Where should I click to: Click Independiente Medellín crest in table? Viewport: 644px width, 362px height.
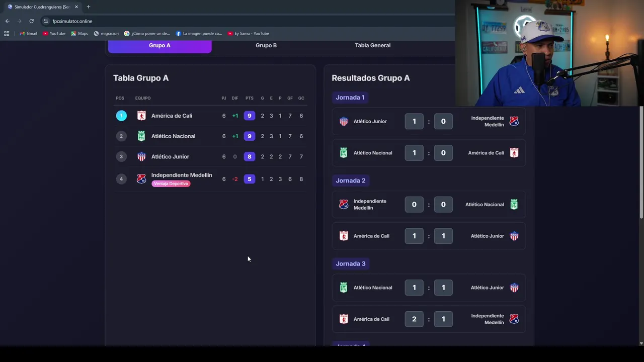[141, 179]
